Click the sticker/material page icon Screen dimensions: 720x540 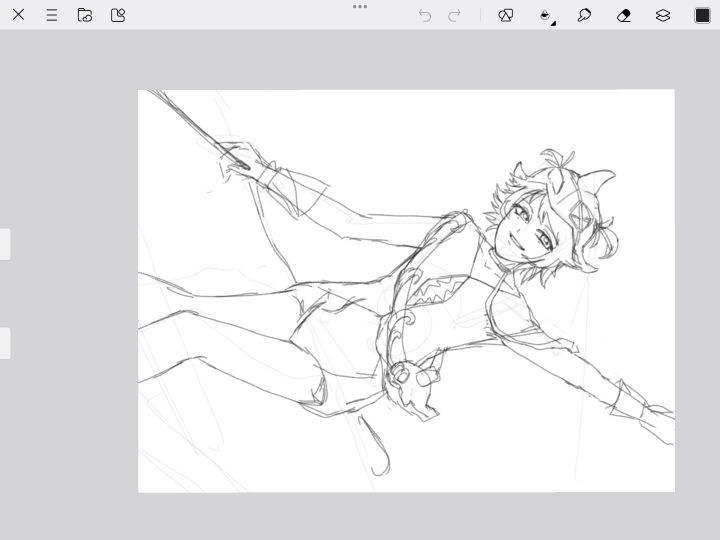pos(118,15)
